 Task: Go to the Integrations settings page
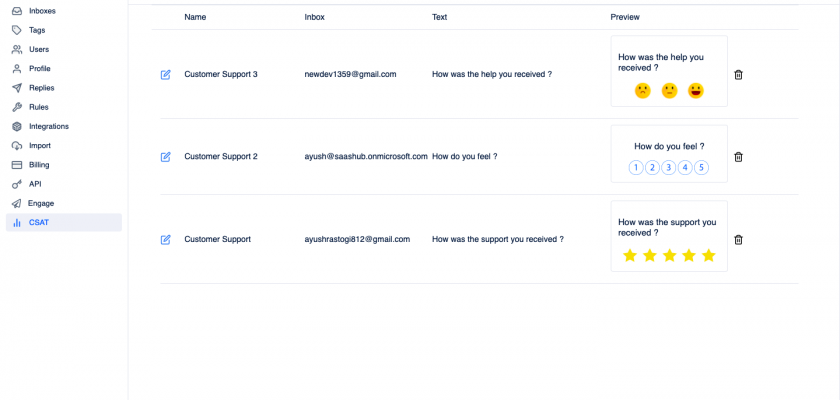(48, 126)
